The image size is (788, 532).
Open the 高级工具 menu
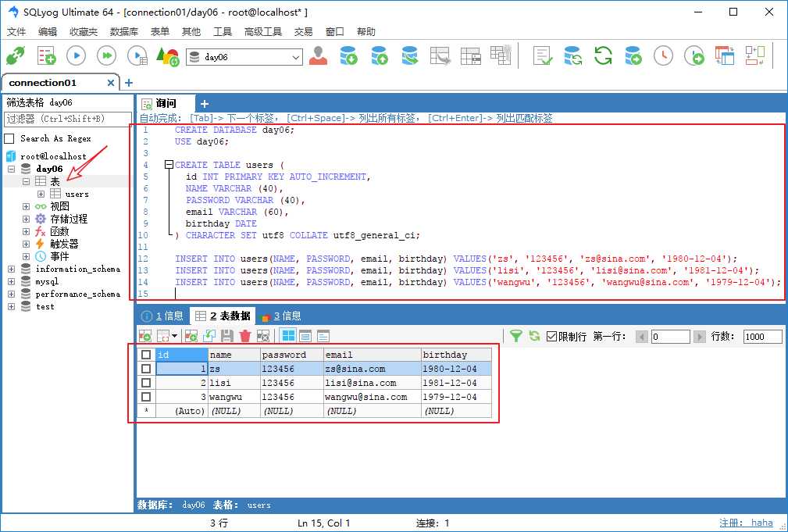point(263,32)
